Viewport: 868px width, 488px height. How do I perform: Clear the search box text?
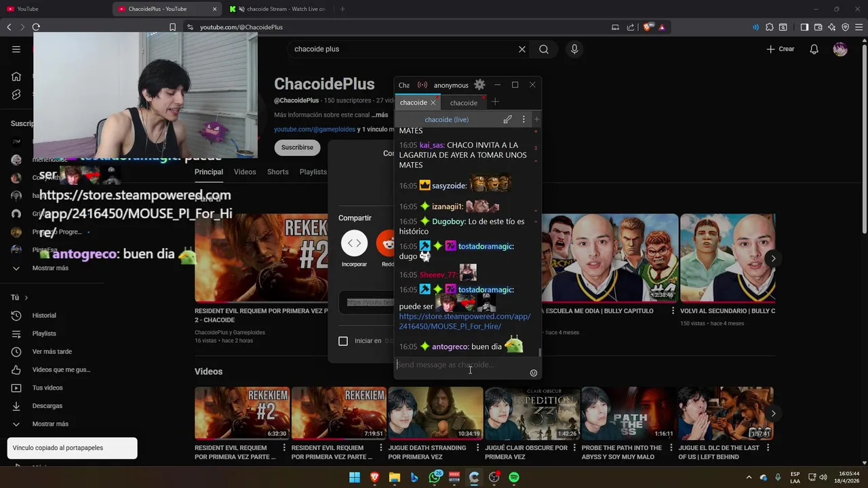click(x=522, y=49)
